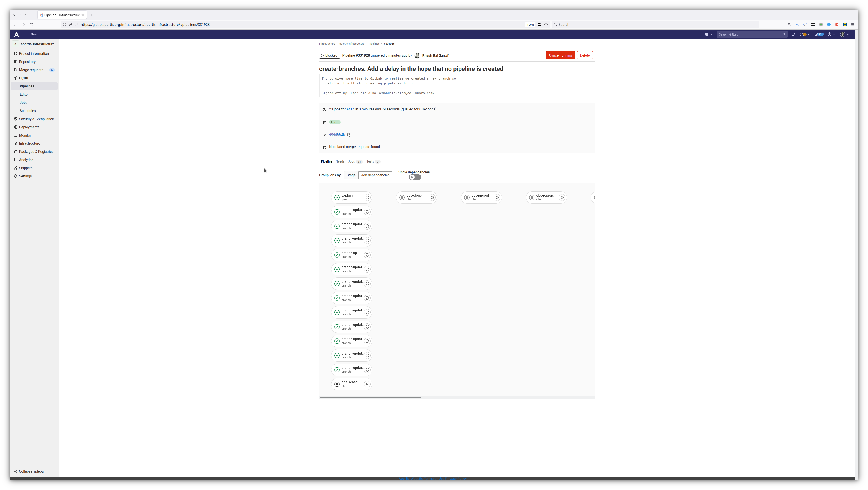
Task: Switch to the Needs tab
Action: 340,162
